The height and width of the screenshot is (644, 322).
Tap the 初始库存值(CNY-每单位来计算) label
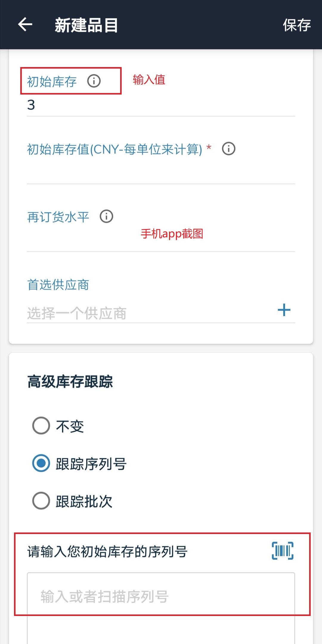coord(115,149)
